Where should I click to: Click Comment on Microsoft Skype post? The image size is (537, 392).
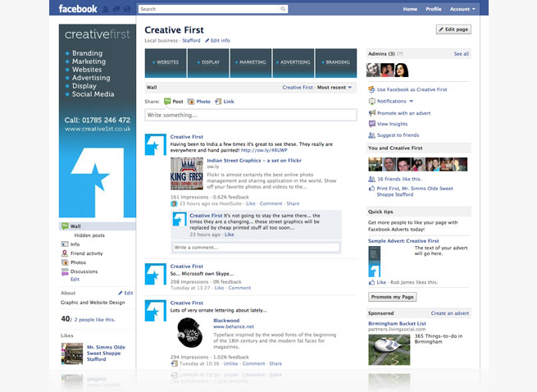click(239, 288)
